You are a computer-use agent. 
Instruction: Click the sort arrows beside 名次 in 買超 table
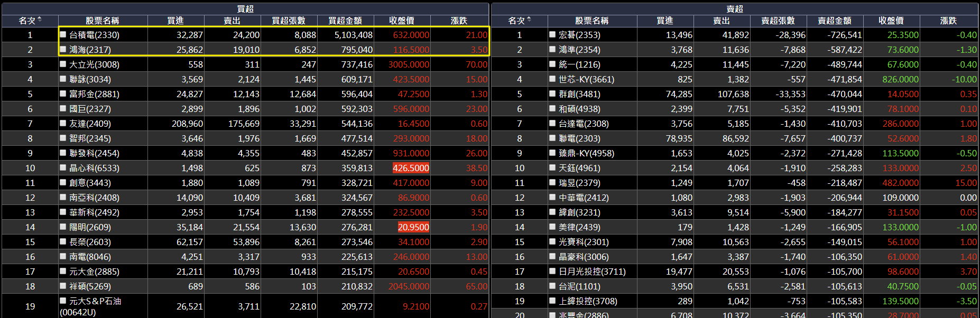(40, 20)
